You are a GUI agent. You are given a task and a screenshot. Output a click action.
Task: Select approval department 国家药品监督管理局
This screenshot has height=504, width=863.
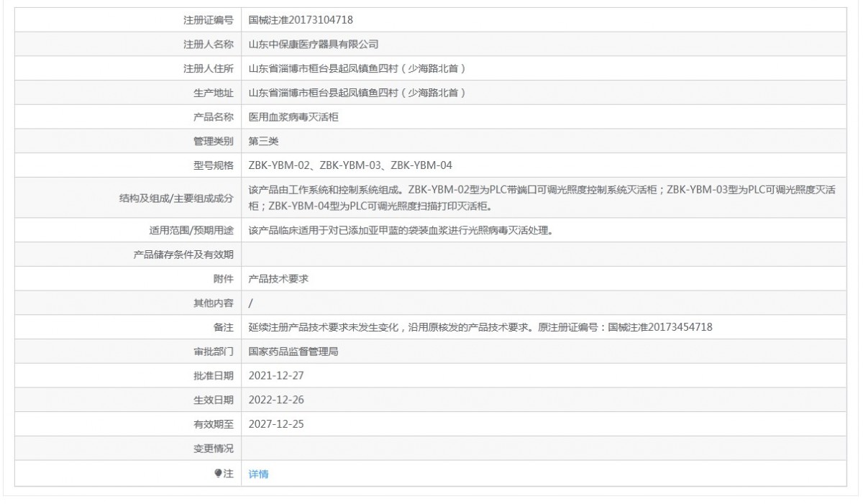point(293,352)
